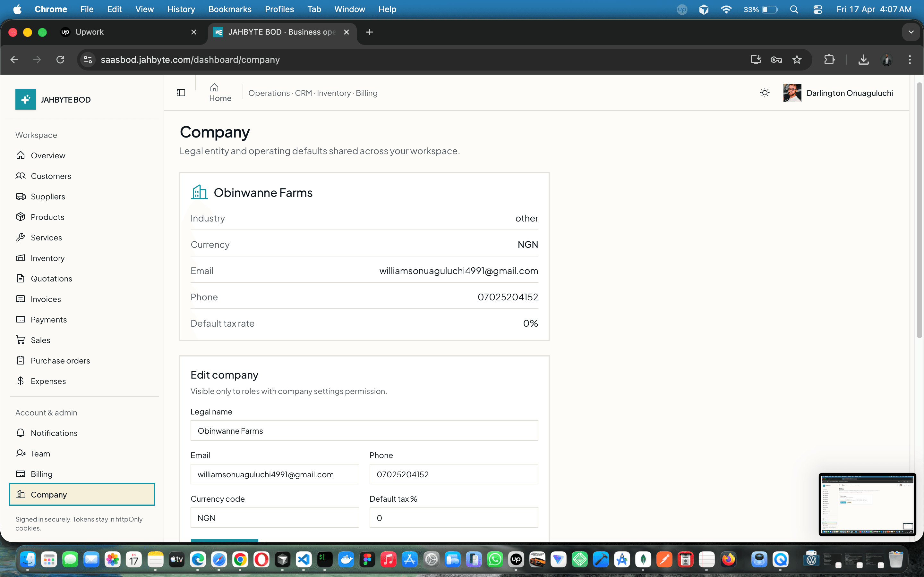
Task: Toggle light/dark theme with the sun icon
Action: coord(765,93)
